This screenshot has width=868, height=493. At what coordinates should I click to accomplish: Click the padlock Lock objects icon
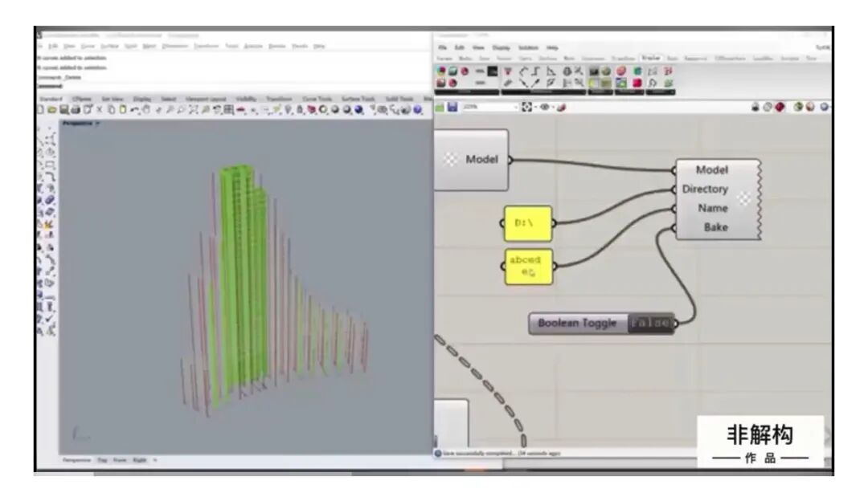tap(300, 109)
